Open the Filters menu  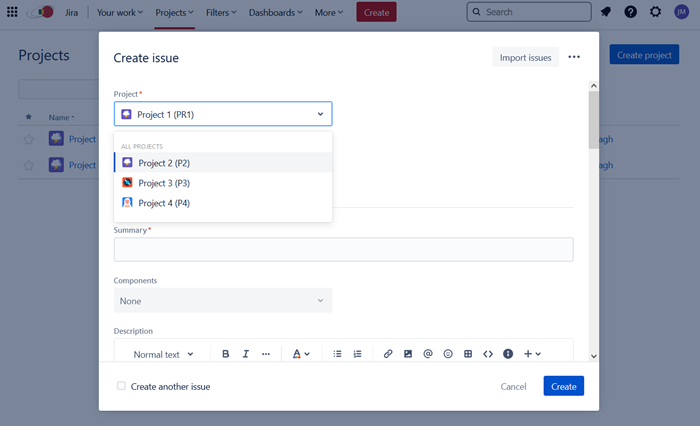[x=221, y=13]
